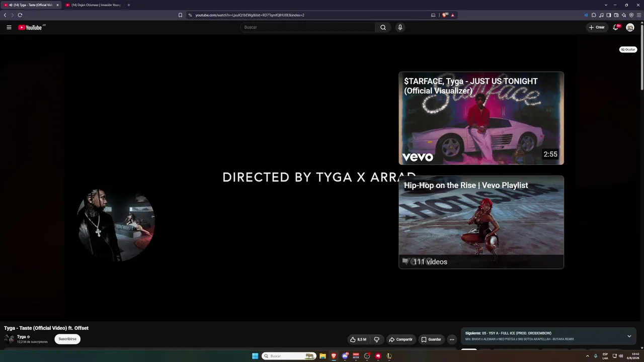Open the account avatar menu
The height and width of the screenshot is (362, 644).
coord(630,27)
